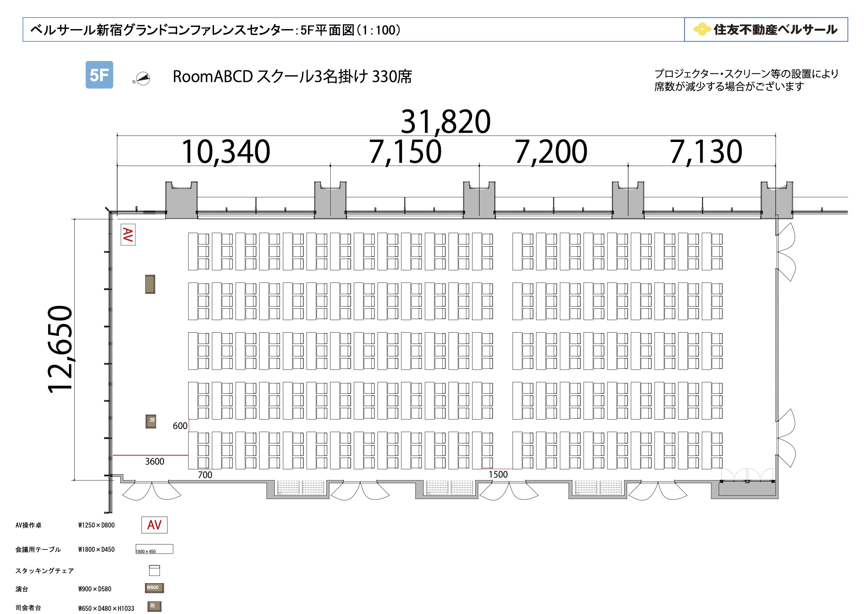This screenshot has height=614, width=868.
Task: Click the AV操作卓 legend label
Action: pyautogui.click(x=29, y=525)
